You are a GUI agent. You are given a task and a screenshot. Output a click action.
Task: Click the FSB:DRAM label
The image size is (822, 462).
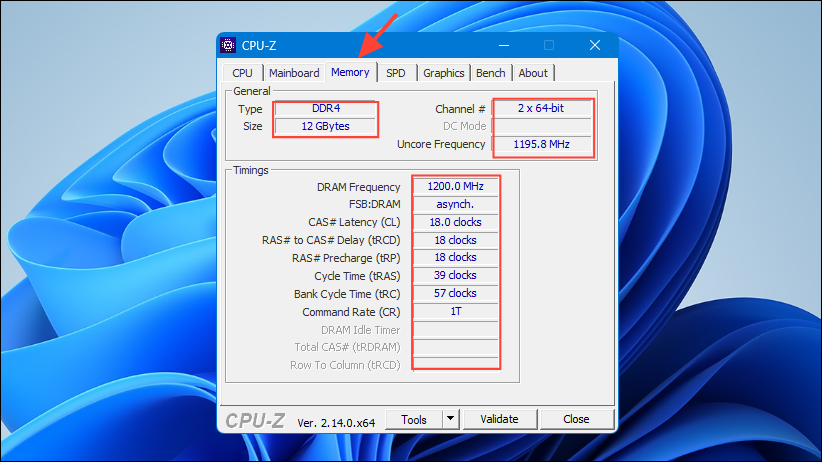[374, 205]
